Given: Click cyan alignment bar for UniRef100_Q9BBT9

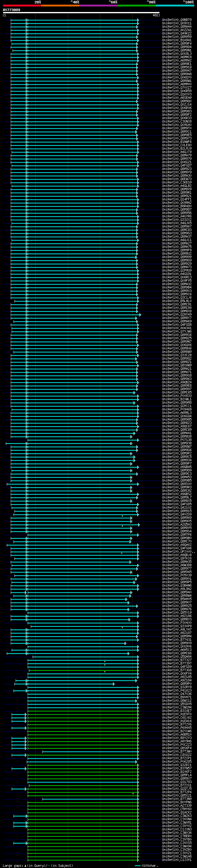Looking at the screenshot, I should click(75, 20).
